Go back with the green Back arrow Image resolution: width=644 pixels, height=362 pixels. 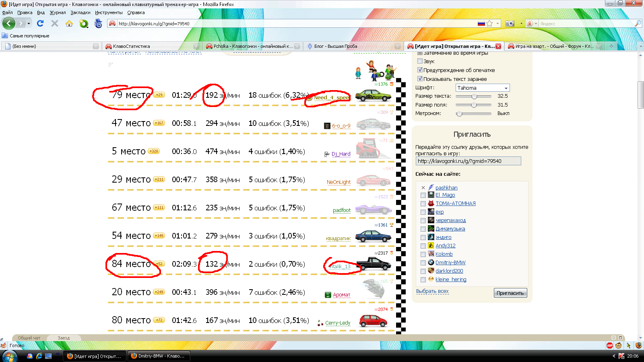coord(9,23)
